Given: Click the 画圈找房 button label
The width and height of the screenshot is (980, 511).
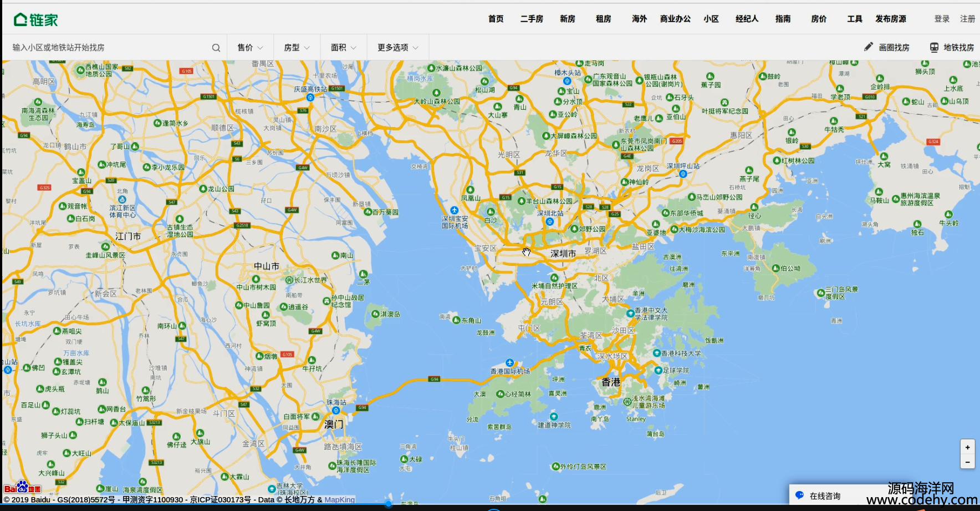Looking at the screenshot, I should point(894,48).
